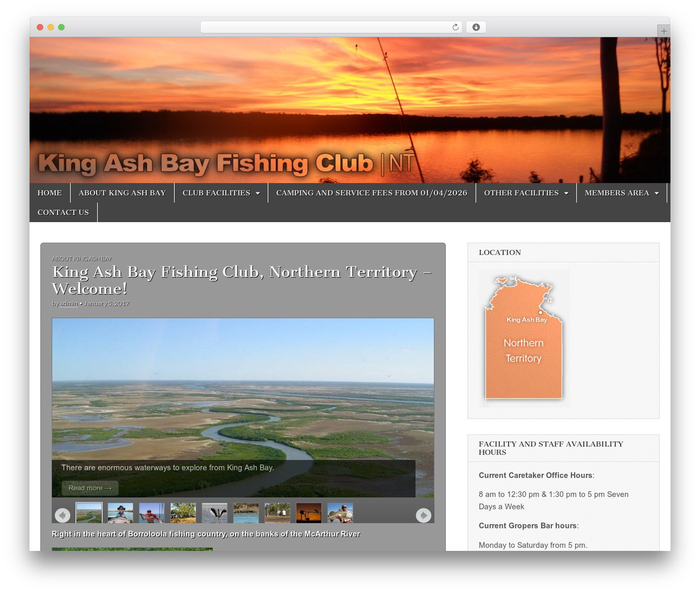Open the admin author link

(68, 304)
